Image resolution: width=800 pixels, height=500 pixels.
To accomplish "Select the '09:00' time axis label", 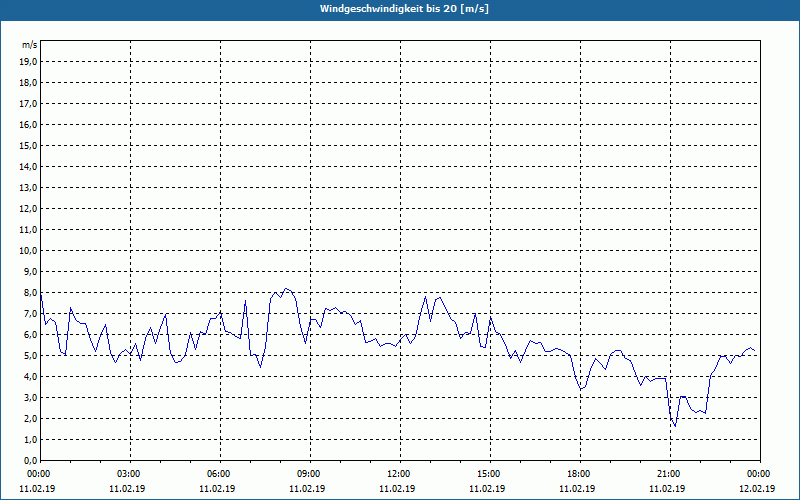I will click(x=308, y=474).
